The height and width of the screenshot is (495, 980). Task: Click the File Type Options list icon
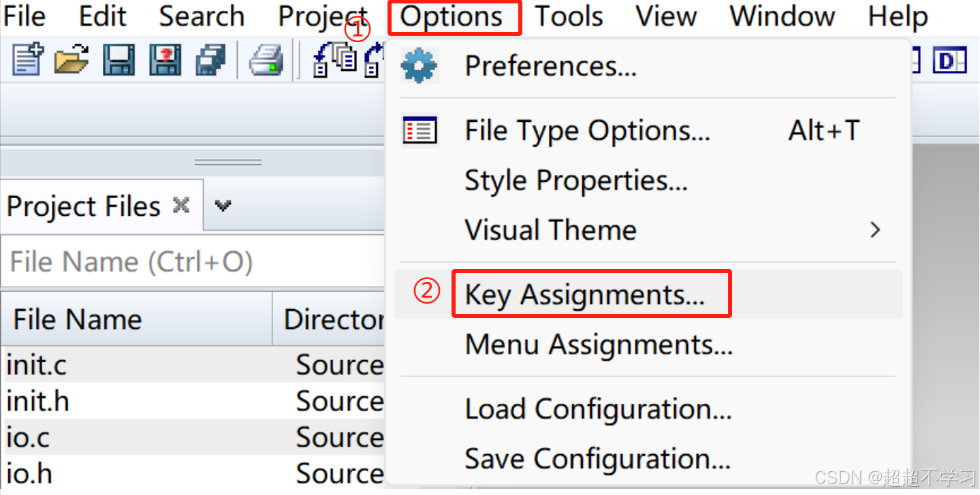[x=420, y=130]
